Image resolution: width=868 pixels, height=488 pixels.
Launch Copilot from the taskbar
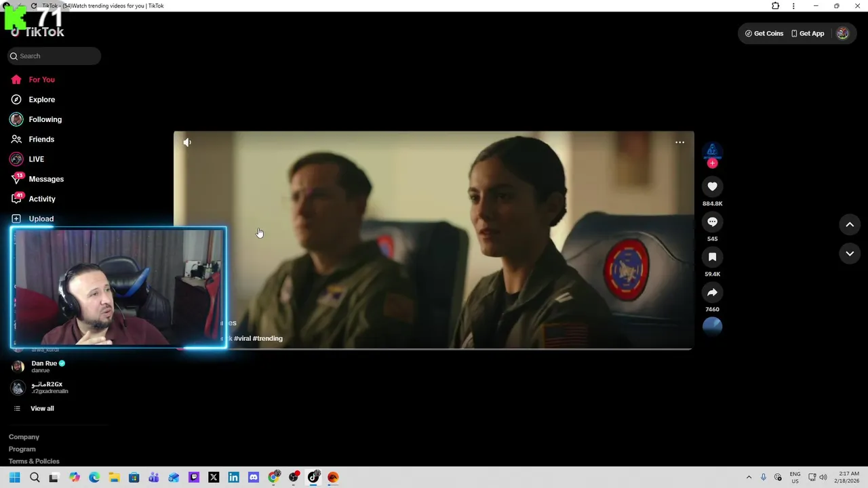[75, 477]
